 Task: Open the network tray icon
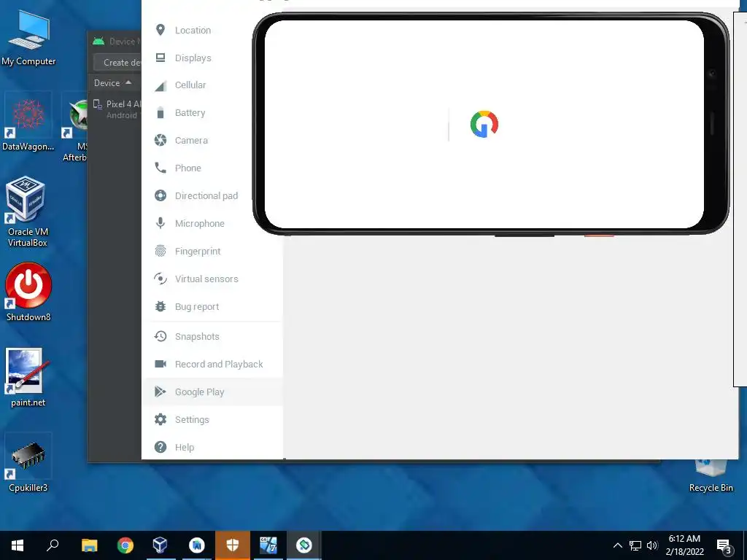[x=635, y=545]
